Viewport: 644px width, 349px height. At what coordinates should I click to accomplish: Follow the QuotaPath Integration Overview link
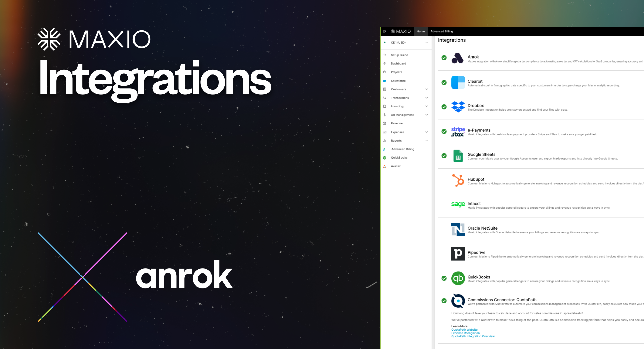pyautogui.click(x=473, y=336)
